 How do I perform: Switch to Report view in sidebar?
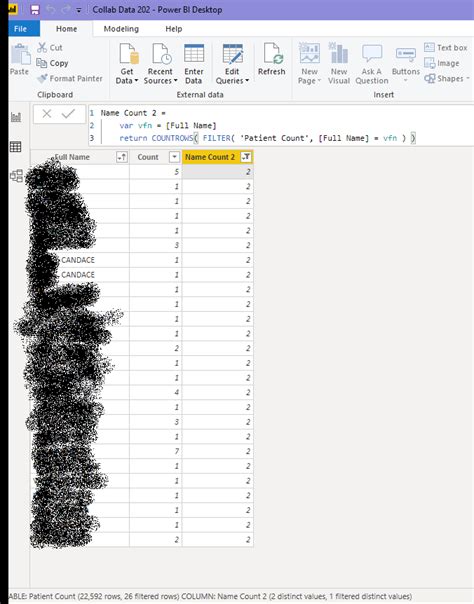click(16, 117)
